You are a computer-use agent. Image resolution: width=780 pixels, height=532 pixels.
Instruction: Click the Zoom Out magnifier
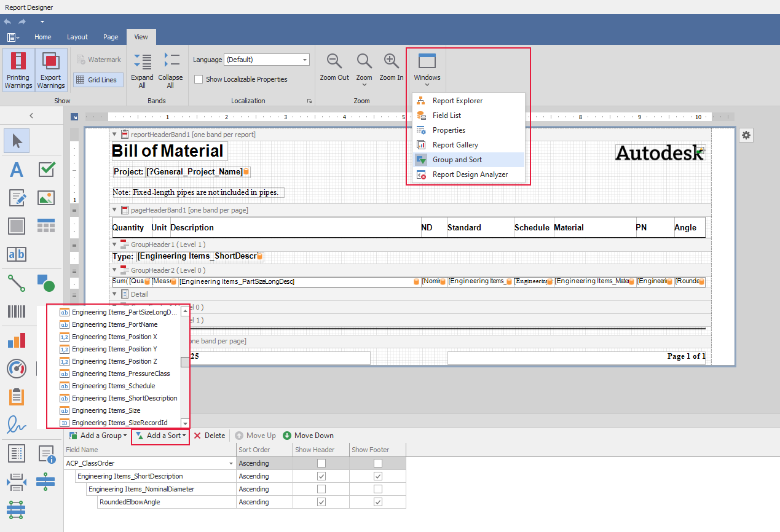(x=334, y=68)
